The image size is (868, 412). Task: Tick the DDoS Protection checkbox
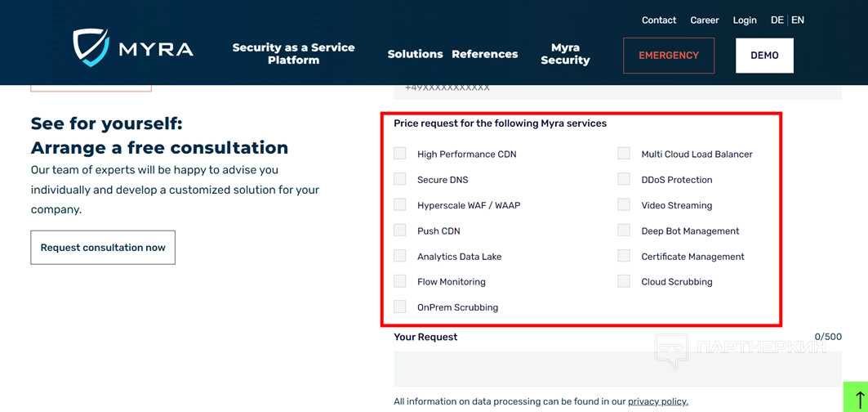tap(624, 179)
